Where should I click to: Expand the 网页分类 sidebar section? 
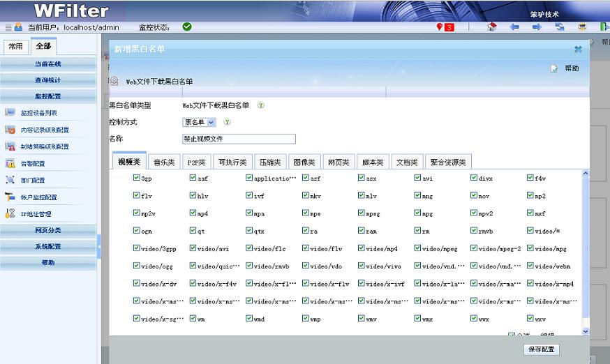point(48,230)
